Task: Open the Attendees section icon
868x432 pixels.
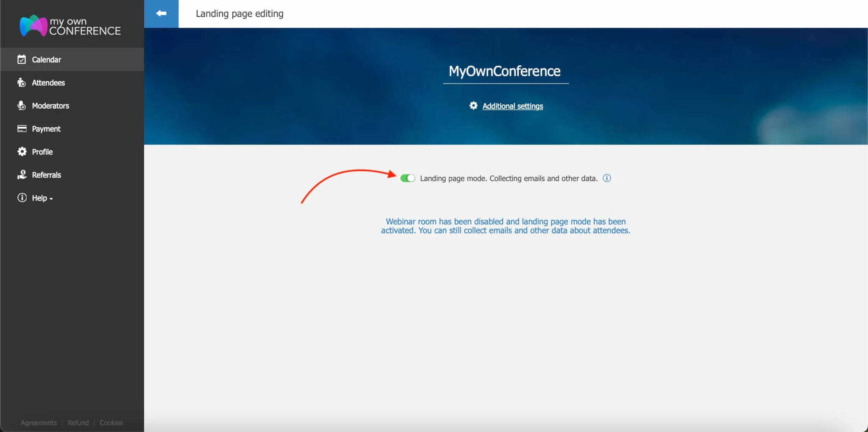Action: pyautogui.click(x=22, y=82)
